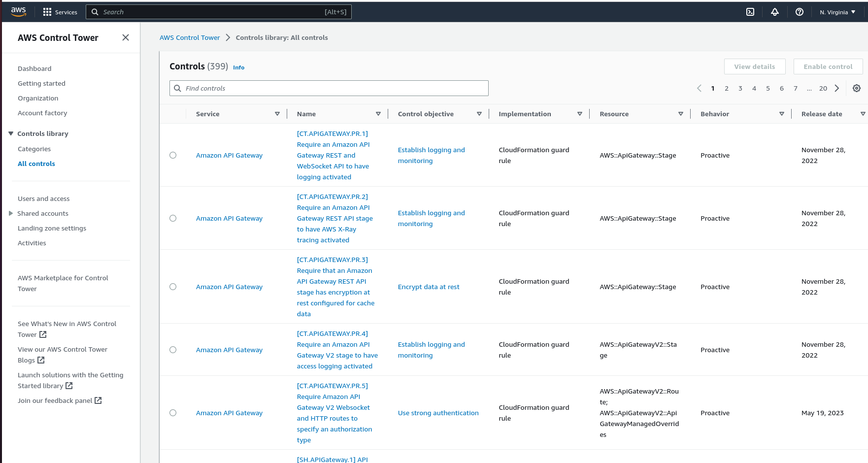Launch the CloudShell terminal icon

coord(750,12)
